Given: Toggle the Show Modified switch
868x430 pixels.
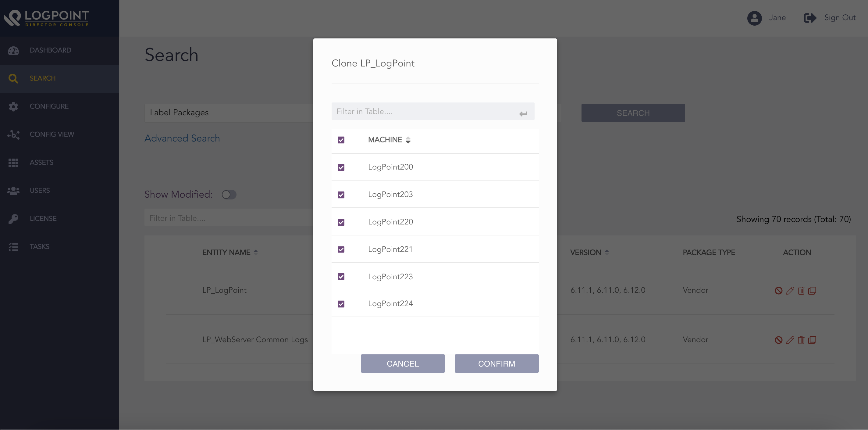Looking at the screenshot, I should (x=229, y=195).
